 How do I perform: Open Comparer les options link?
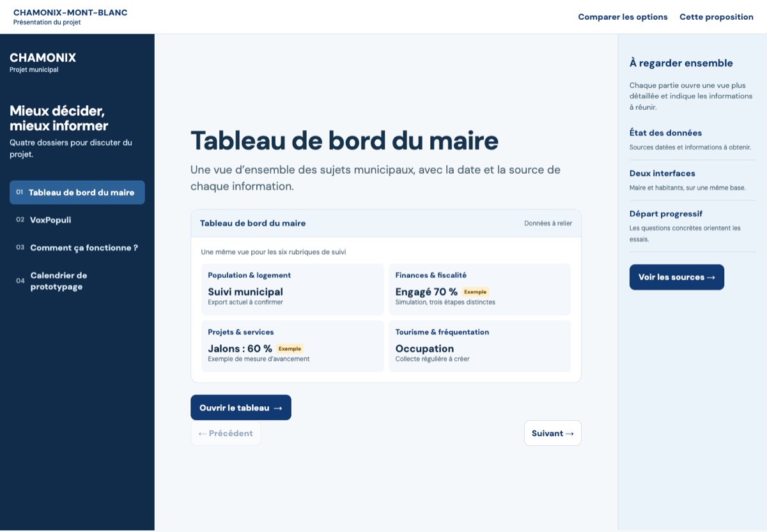tap(623, 17)
